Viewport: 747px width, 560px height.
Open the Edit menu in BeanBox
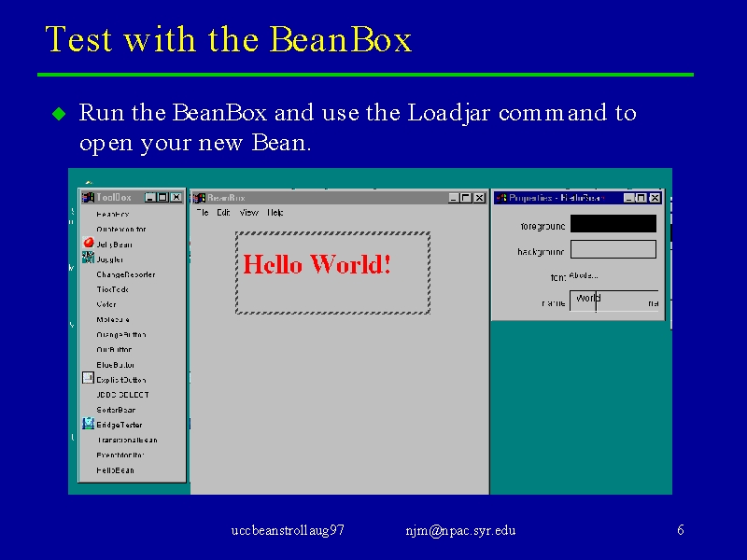point(223,213)
